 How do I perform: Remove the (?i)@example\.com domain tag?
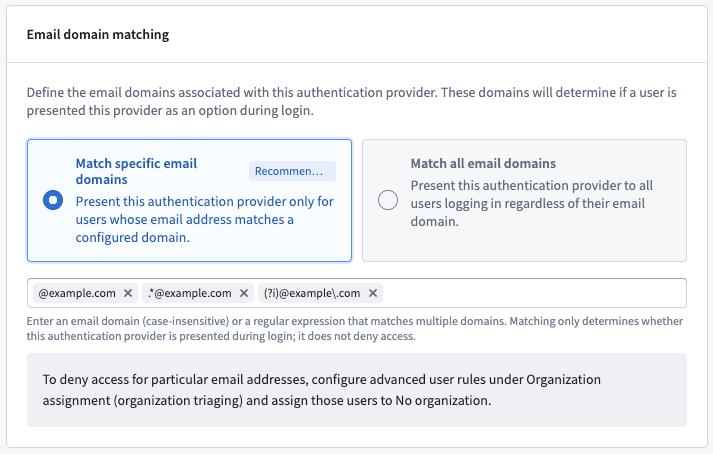(373, 293)
